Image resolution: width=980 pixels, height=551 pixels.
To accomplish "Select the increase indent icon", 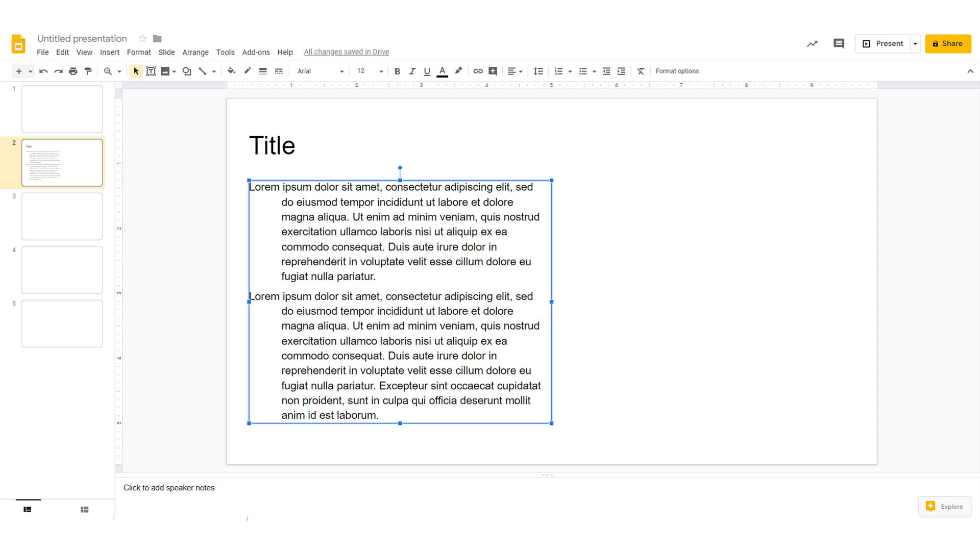I will [621, 71].
